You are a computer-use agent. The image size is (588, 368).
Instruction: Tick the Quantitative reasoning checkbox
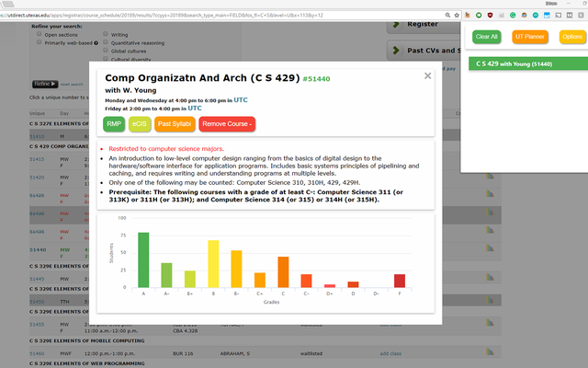click(107, 42)
